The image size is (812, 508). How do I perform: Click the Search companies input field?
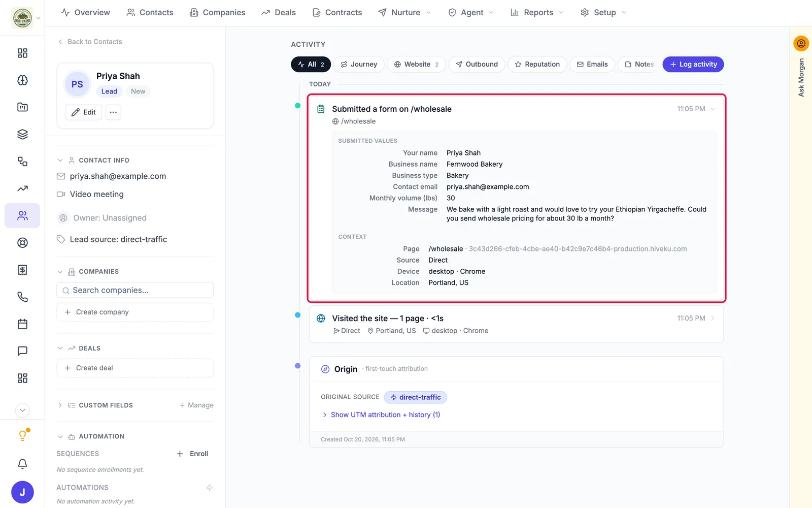[135, 291]
